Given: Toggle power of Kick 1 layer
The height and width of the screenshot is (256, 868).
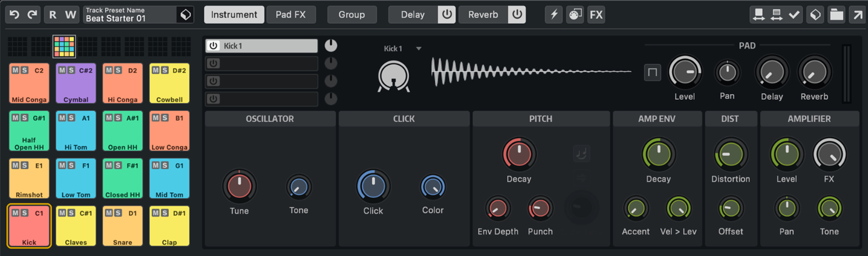Looking at the screenshot, I should point(213,46).
